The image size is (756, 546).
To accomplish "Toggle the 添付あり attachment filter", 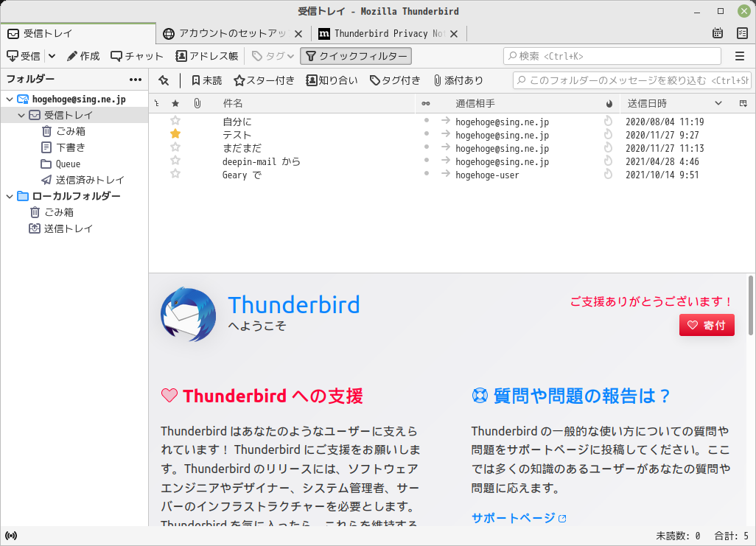I will coord(458,80).
